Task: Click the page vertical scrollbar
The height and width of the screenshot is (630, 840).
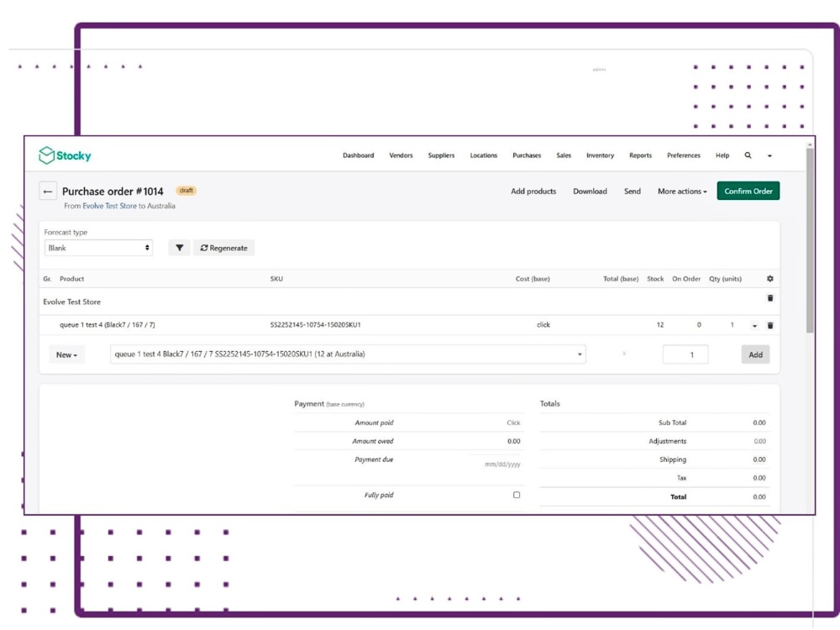Action: [810, 241]
